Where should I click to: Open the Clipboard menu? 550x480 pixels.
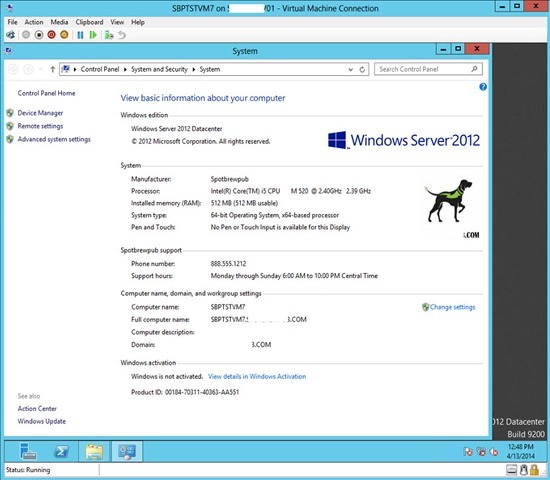tap(89, 22)
